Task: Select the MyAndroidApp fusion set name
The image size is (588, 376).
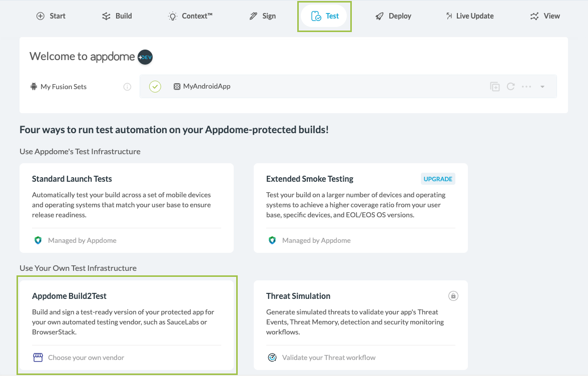Action: [x=207, y=86]
